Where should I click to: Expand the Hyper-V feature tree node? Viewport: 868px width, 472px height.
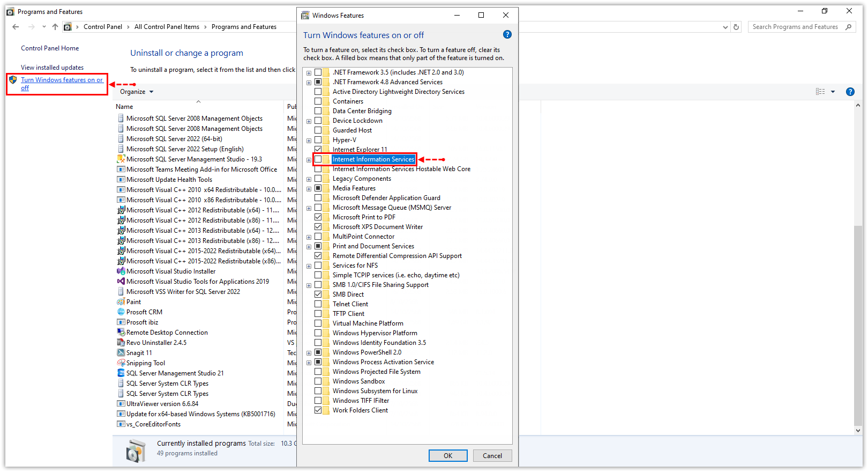(x=309, y=141)
